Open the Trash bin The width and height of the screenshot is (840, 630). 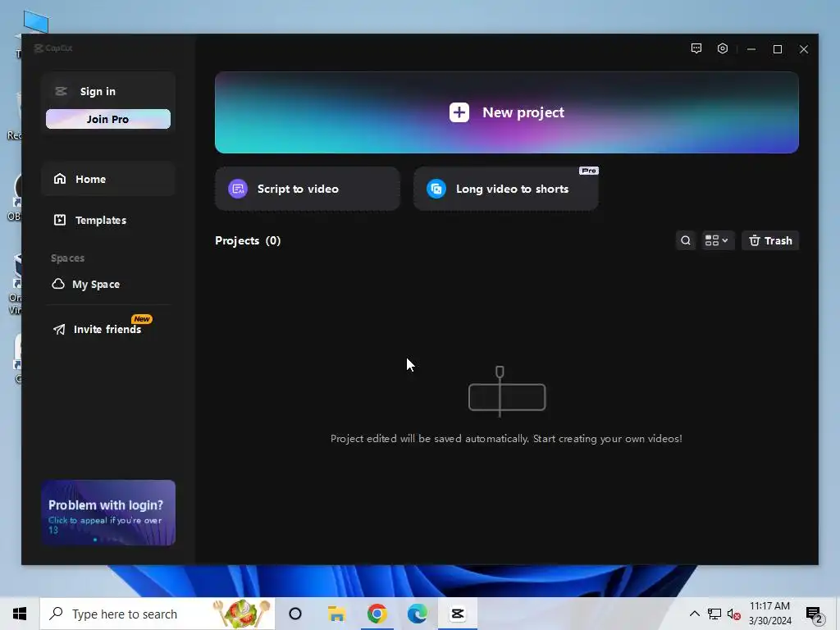tap(769, 240)
